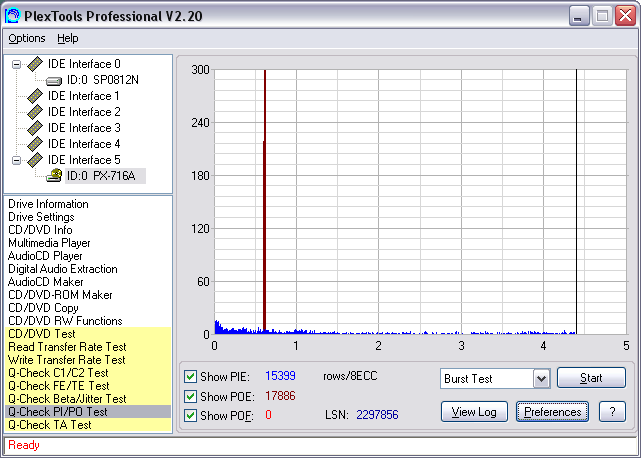Click the IDE Interface 2 chip icon

pyautogui.click(x=35, y=112)
